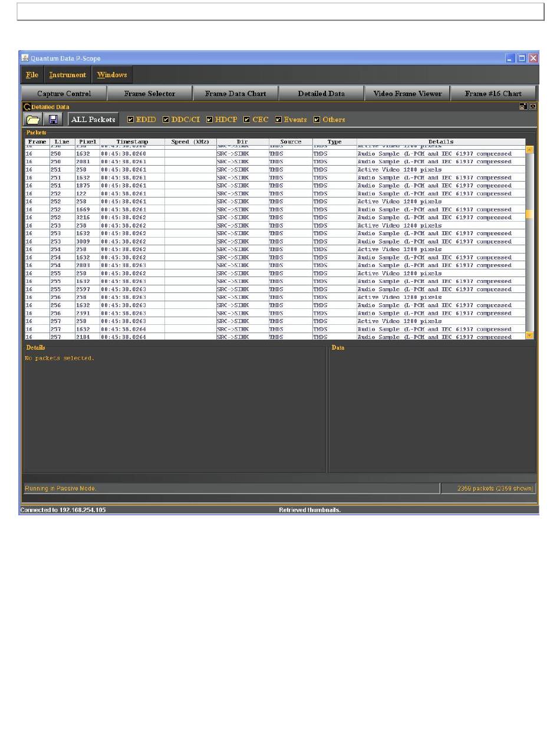Switch to the Capture Control tab
The image size is (560, 747).
tap(64, 93)
